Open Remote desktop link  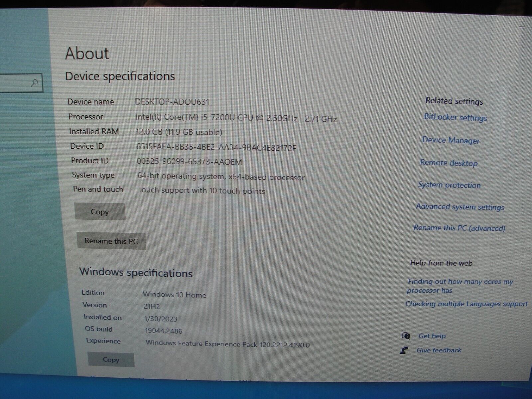[x=449, y=163]
